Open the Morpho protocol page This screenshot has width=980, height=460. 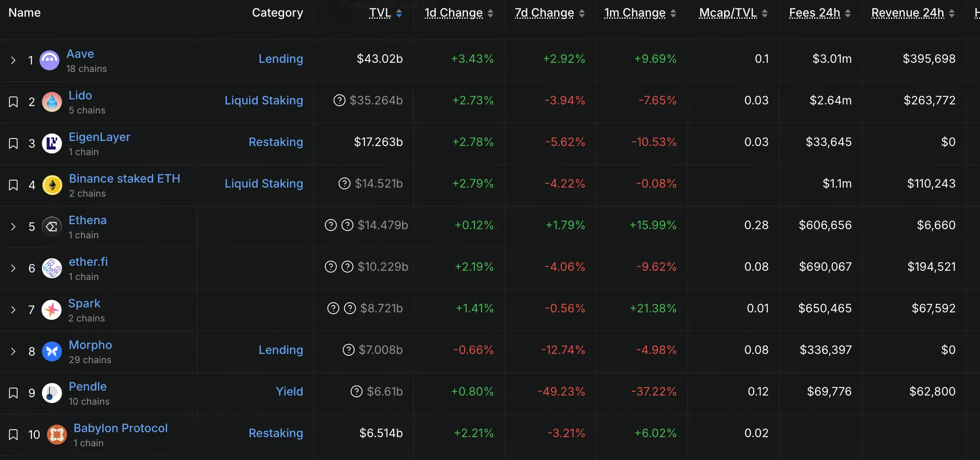tap(90, 345)
